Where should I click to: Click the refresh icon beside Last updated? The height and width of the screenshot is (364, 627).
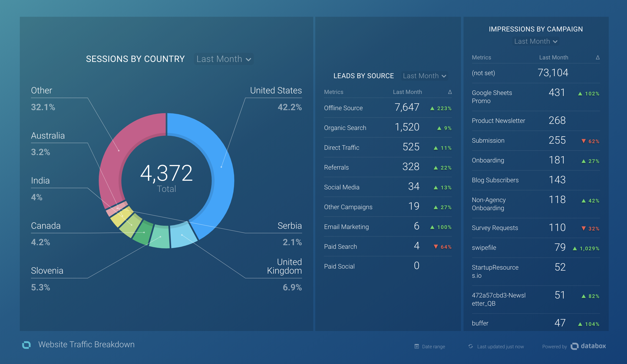coord(471,346)
